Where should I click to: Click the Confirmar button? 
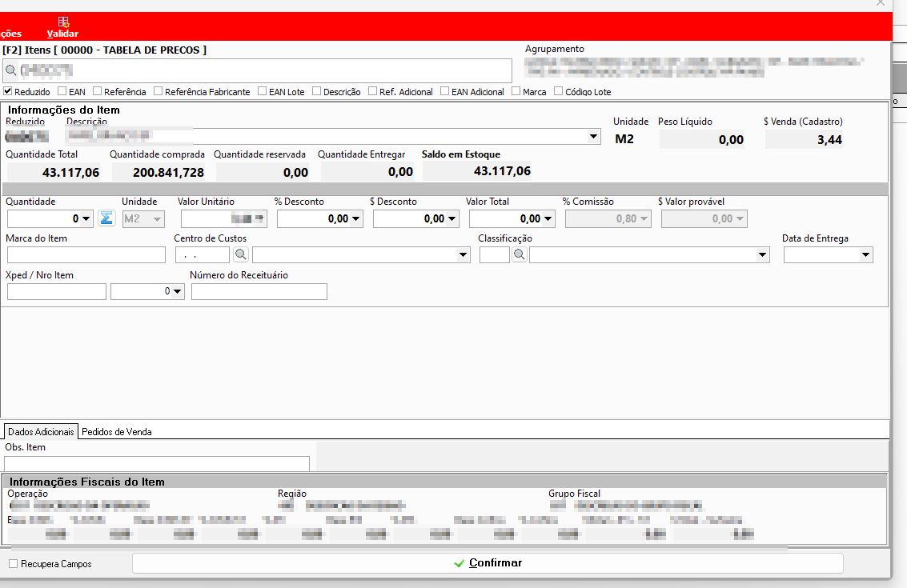click(488, 563)
